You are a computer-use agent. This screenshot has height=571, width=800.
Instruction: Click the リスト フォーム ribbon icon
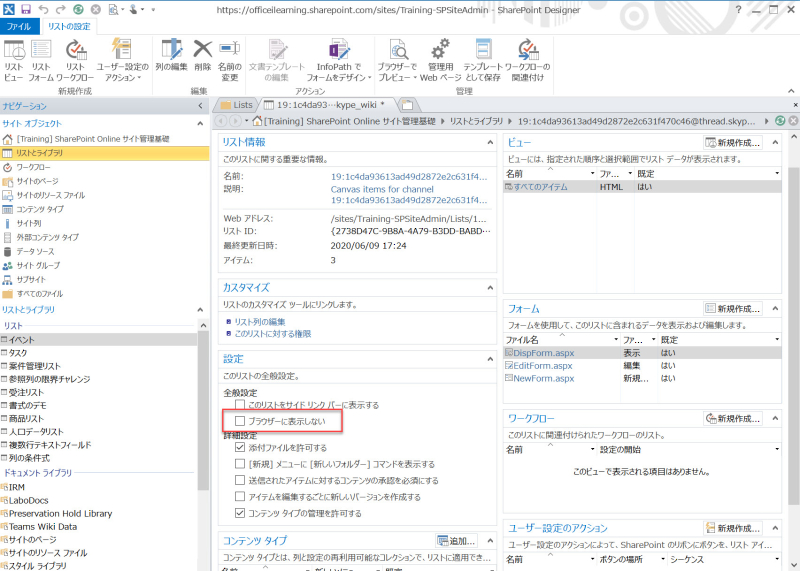pos(41,60)
